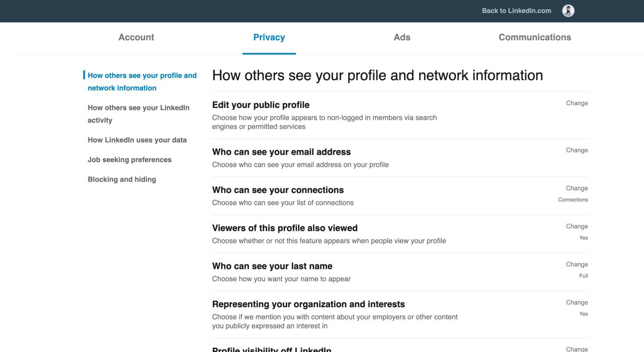Click Change for Profile visibility off LinkedIn

577,349
